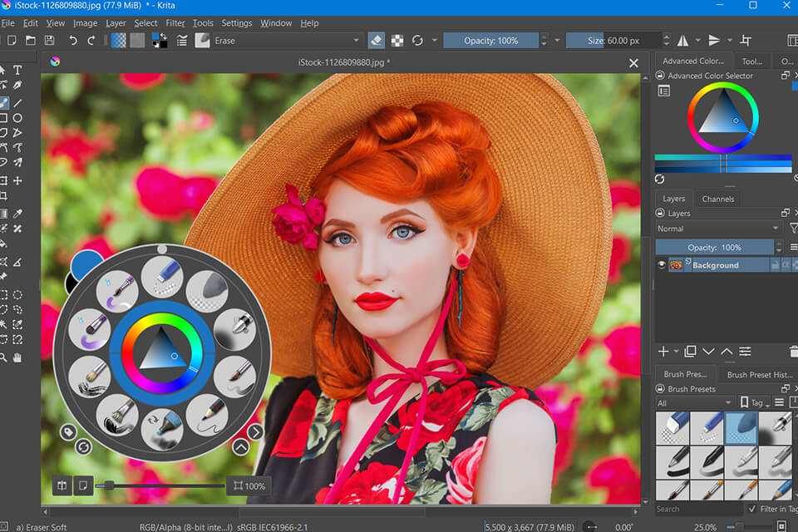Toggle the eraser mode button
Viewport: 798px width, 532px height.
coord(376,40)
